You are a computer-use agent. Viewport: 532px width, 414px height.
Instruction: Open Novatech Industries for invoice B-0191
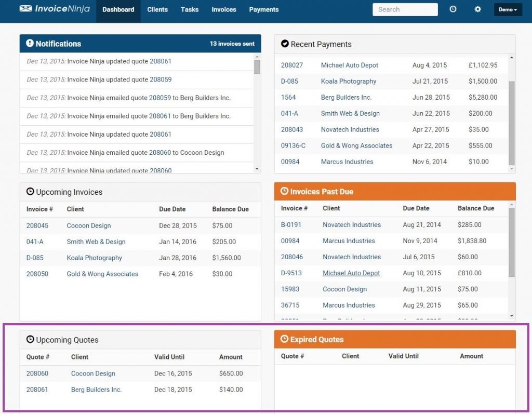pos(352,224)
